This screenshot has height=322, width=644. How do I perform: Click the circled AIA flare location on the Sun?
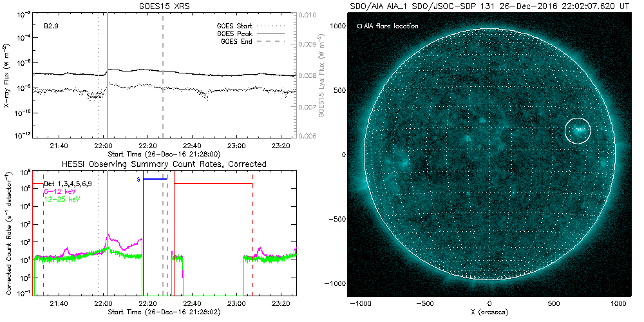click(578, 131)
